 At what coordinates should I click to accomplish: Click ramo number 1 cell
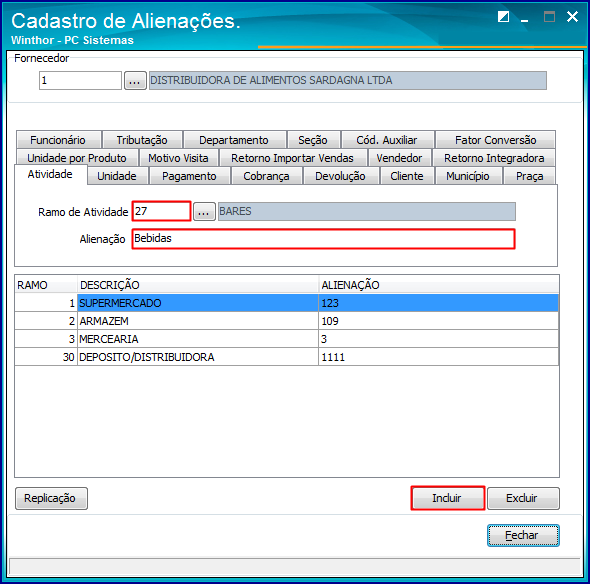(46, 303)
